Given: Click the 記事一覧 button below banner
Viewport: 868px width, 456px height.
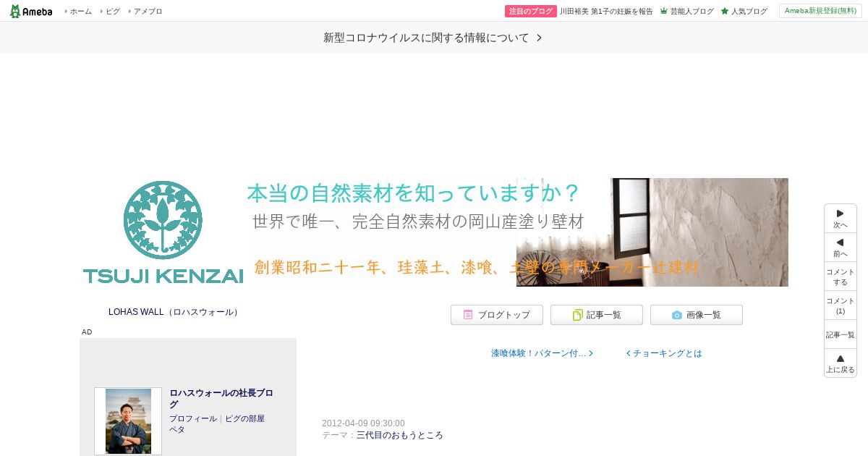Looking at the screenshot, I should coord(597,315).
